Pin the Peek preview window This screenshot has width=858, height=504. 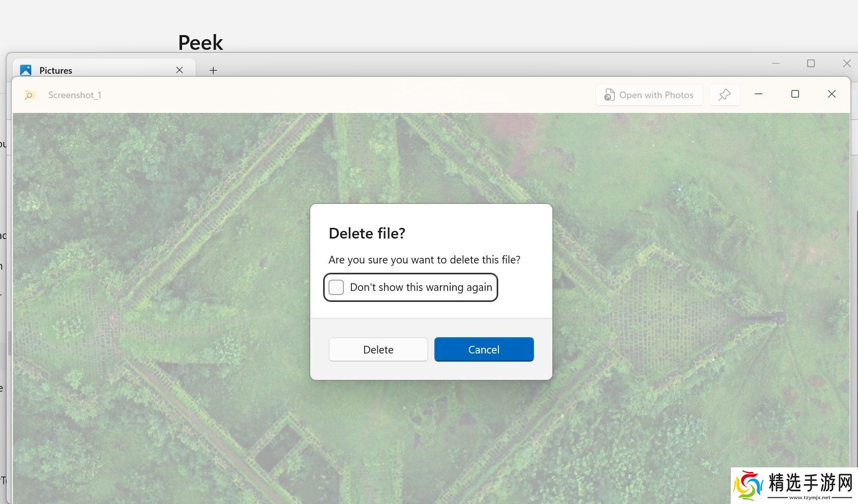(724, 95)
